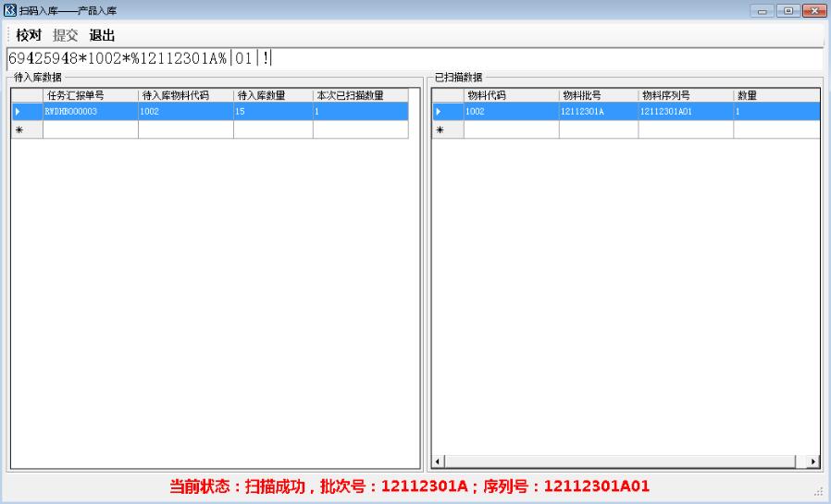Click the 退出 toolbar button
The image size is (831, 504).
tap(103, 35)
